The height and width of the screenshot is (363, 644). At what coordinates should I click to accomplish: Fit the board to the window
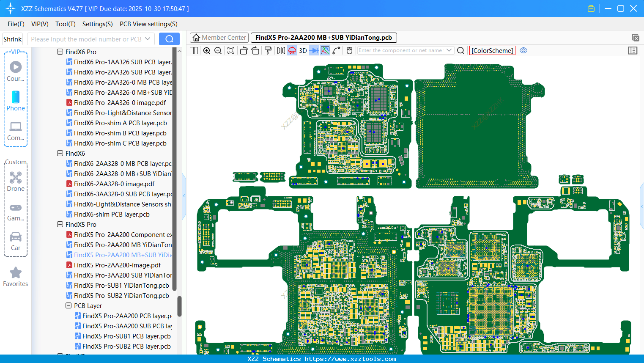pyautogui.click(x=231, y=50)
